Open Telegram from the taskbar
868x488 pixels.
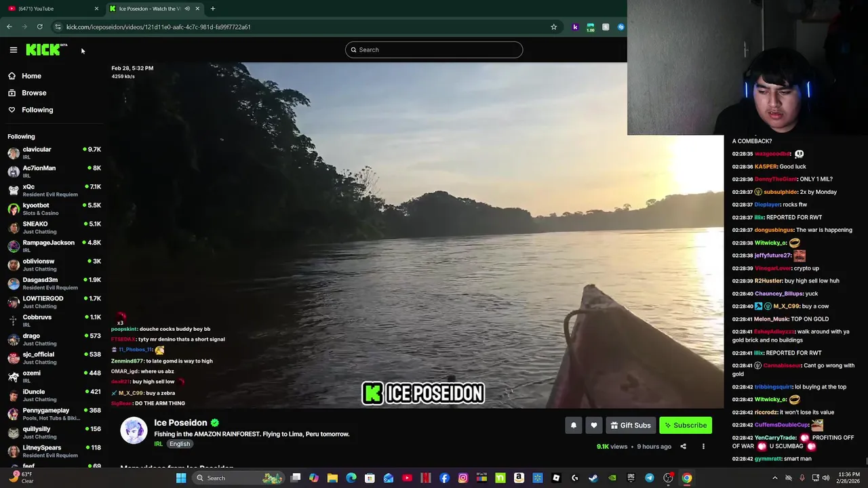(x=650, y=478)
